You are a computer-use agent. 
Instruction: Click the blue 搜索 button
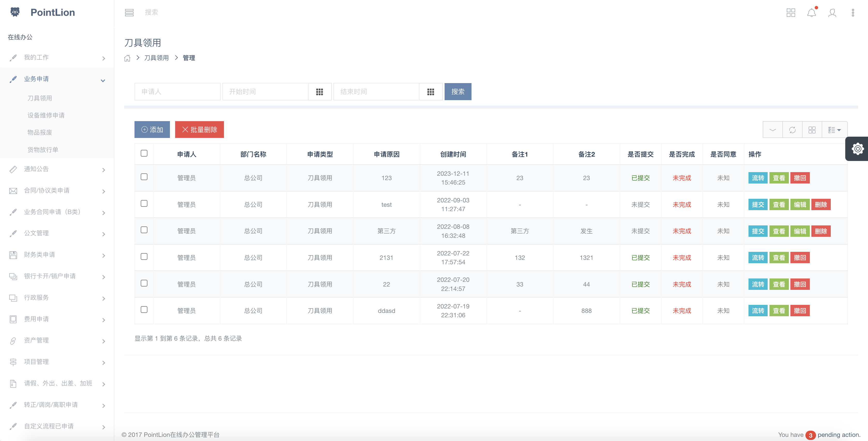coord(458,92)
